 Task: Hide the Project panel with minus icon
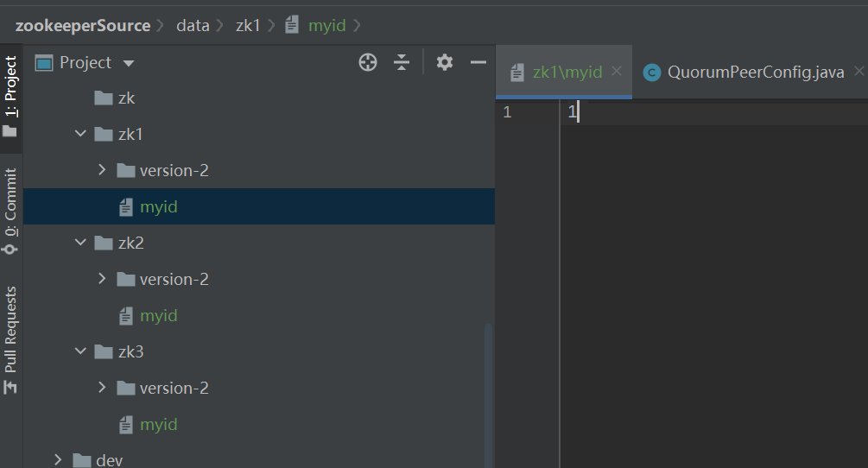click(478, 62)
